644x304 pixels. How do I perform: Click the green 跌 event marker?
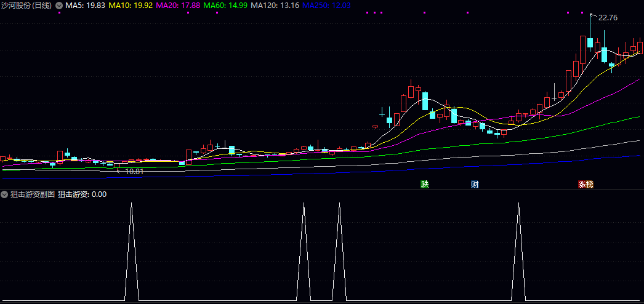pyautogui.click(x=424, y=184)
